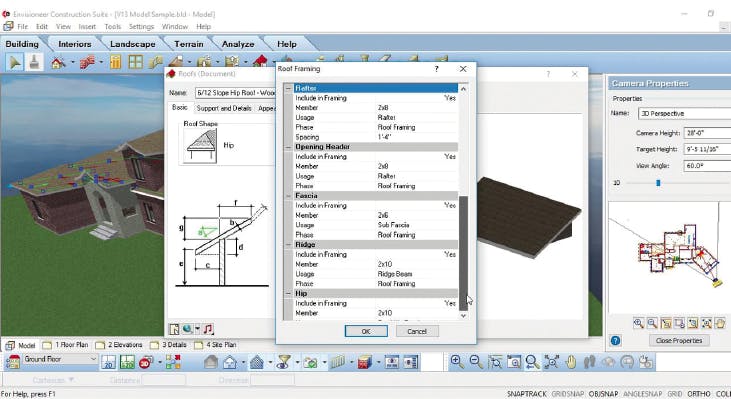Image resolution: width=731 pixels, height=399 pixels.
Task: Click Cancel in Roof Framing dialog
Action: tap(417, 331)
